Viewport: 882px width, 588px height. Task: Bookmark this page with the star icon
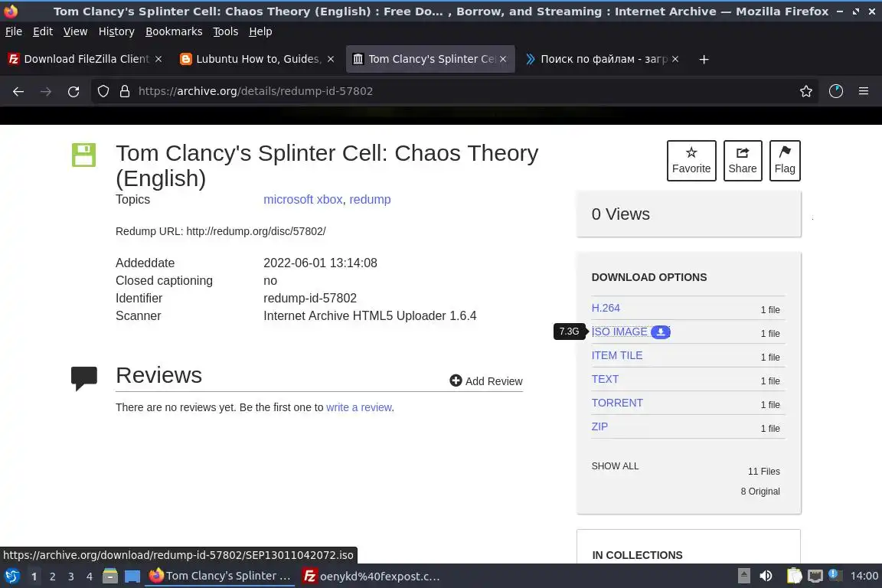pyautogui.click(x=806, y=91)
